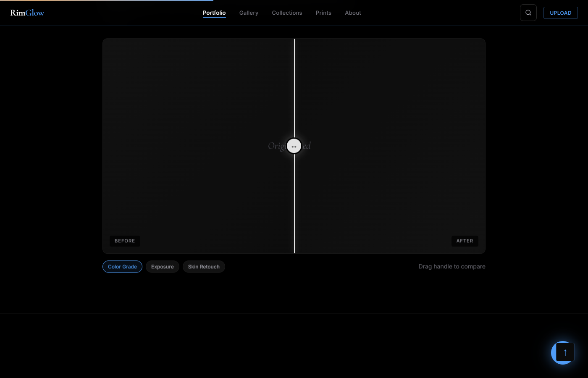588x378 pixels.
Task: Click the before image left of the divider
Action: (197, 105)
